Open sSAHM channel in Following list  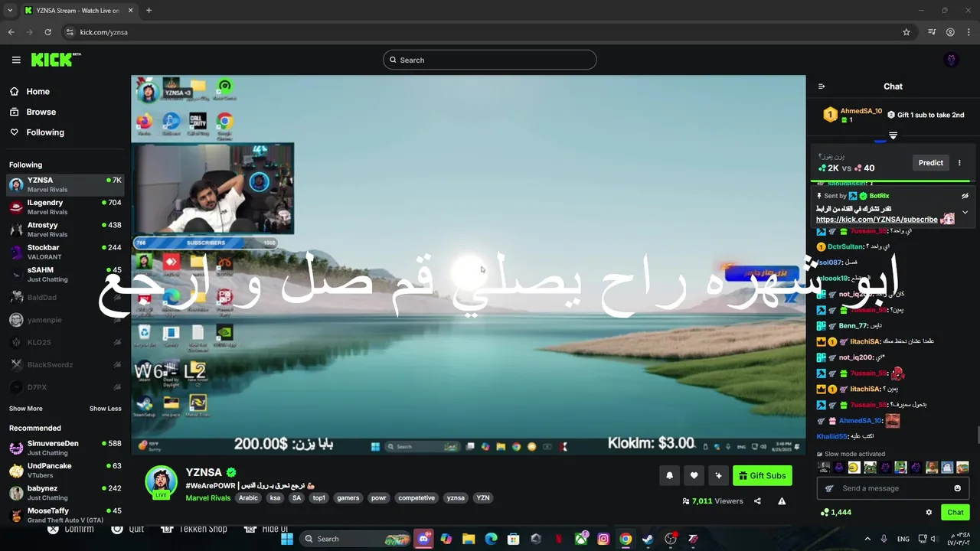(64, 274)
